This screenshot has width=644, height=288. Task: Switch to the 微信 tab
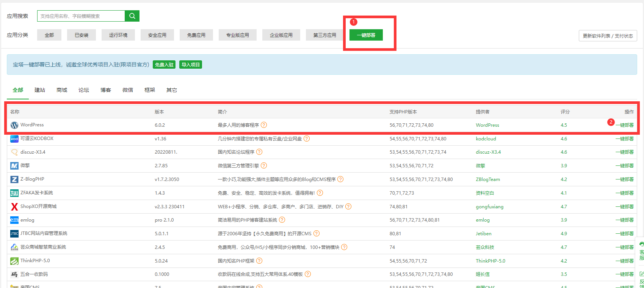[128, 90]
